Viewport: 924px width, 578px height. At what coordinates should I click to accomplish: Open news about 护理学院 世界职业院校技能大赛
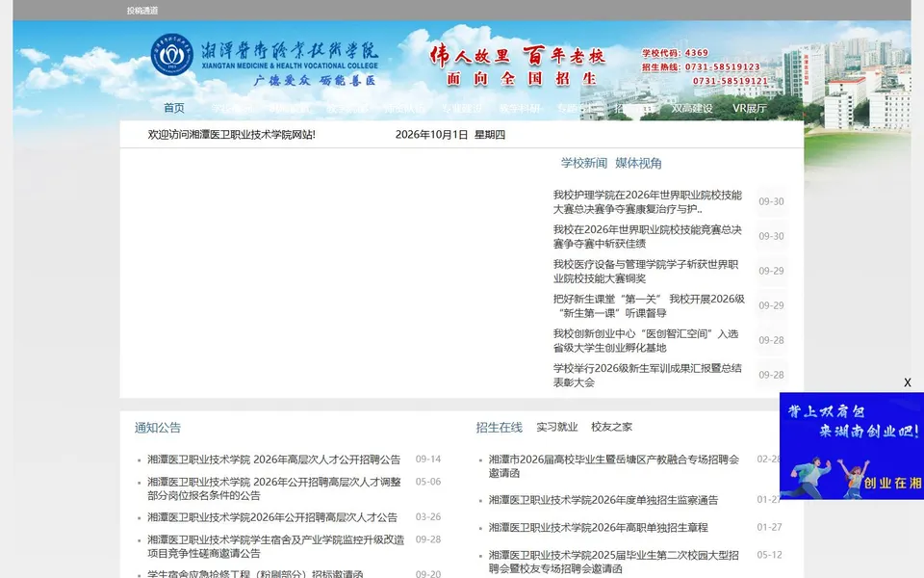[647, 201]
